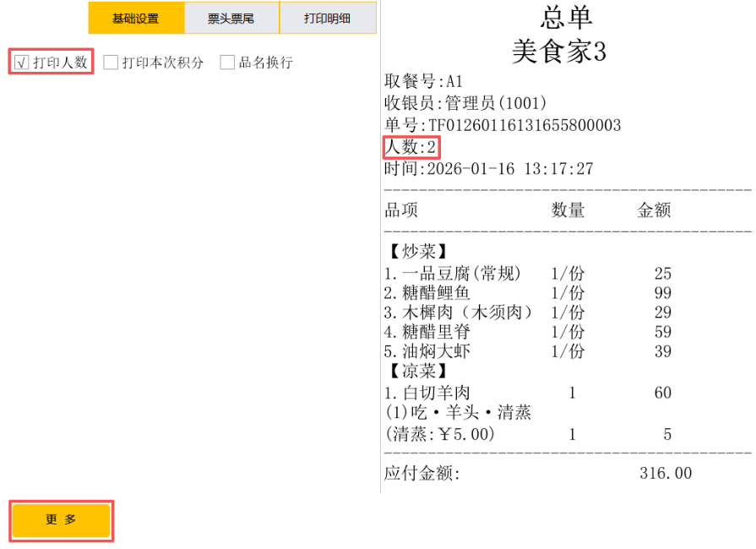
Task: Select the 打印明细 tab
Action: 327,18
